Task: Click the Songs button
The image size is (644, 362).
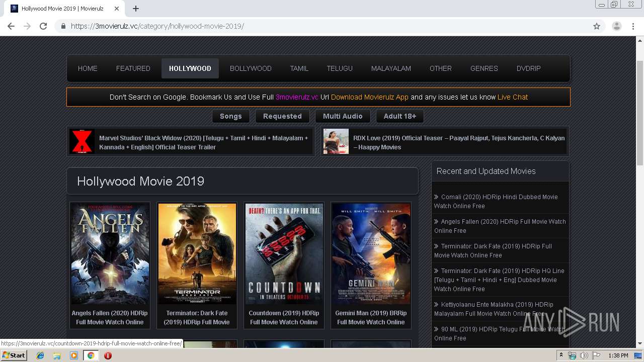Action: pyautogui.click(x=231, y=116)
